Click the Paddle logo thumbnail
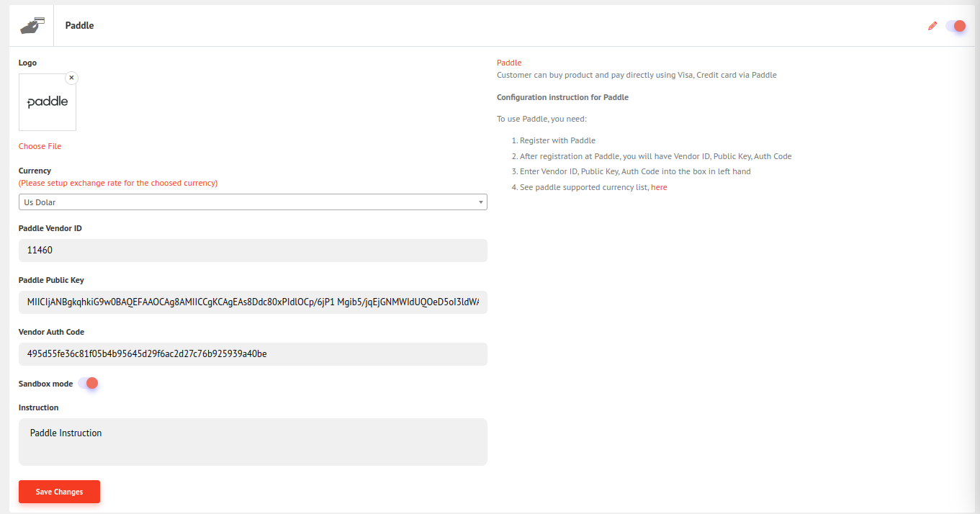The height and width of the screenshot is (514, 980). [48, 102]
